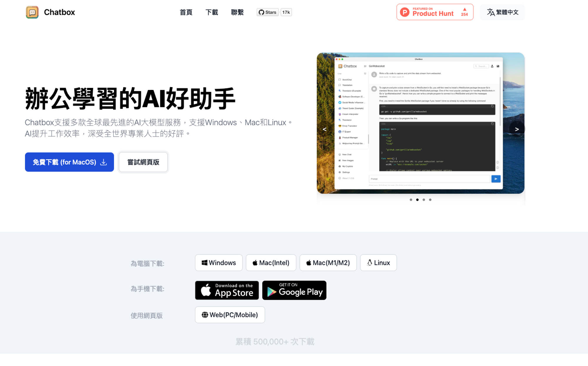The image size is (588, 366).
Task: Advance to next carousel slide arrow
Action: tap(517, 129)
